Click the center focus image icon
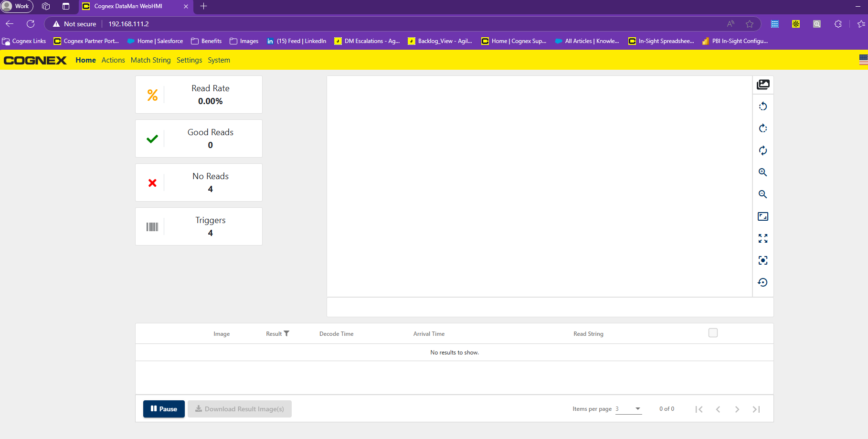Viewport: 868px width, 439px height. [763, 260]
